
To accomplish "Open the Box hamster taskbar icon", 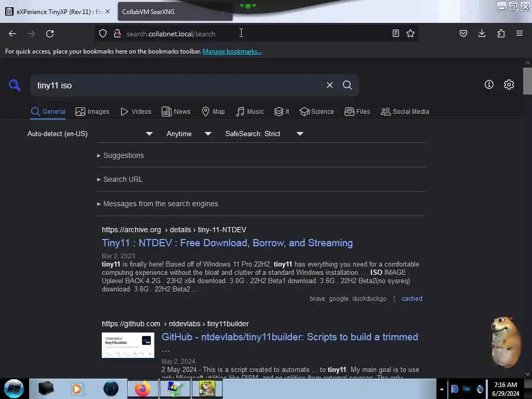I will (x=207, y=389).
